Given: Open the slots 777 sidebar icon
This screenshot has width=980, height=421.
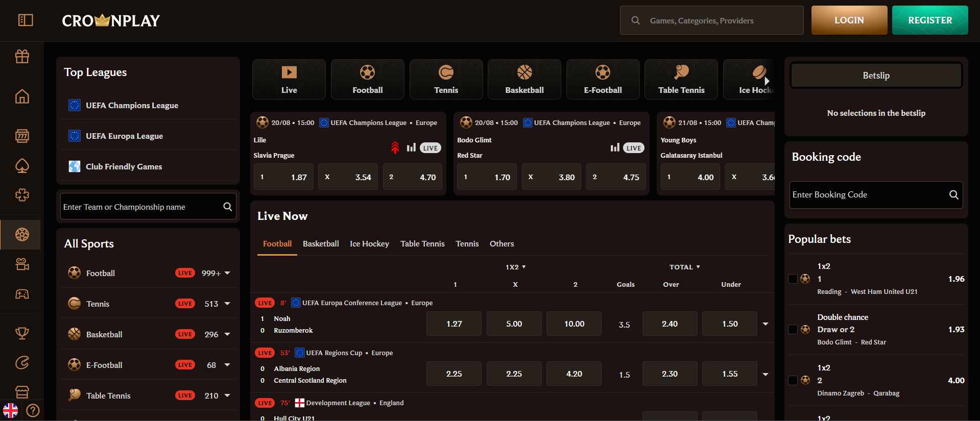Looking at the screenshot, I should [22, 136].
